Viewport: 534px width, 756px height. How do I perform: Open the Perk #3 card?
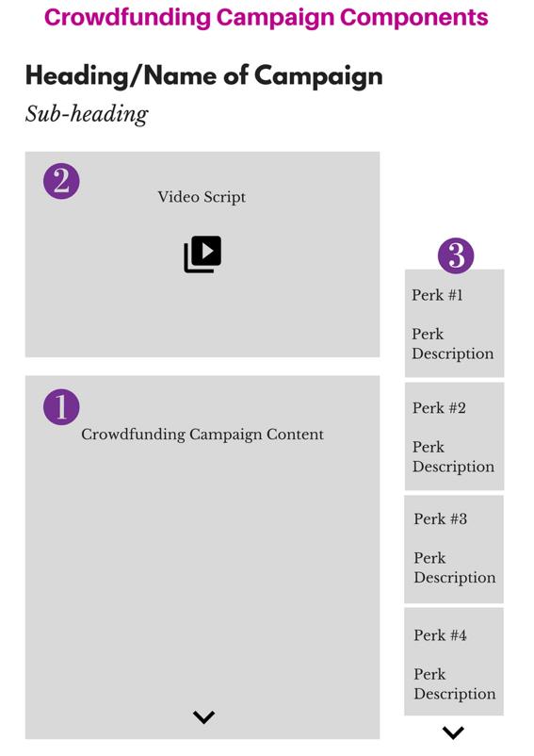click(x=454, y=550)
